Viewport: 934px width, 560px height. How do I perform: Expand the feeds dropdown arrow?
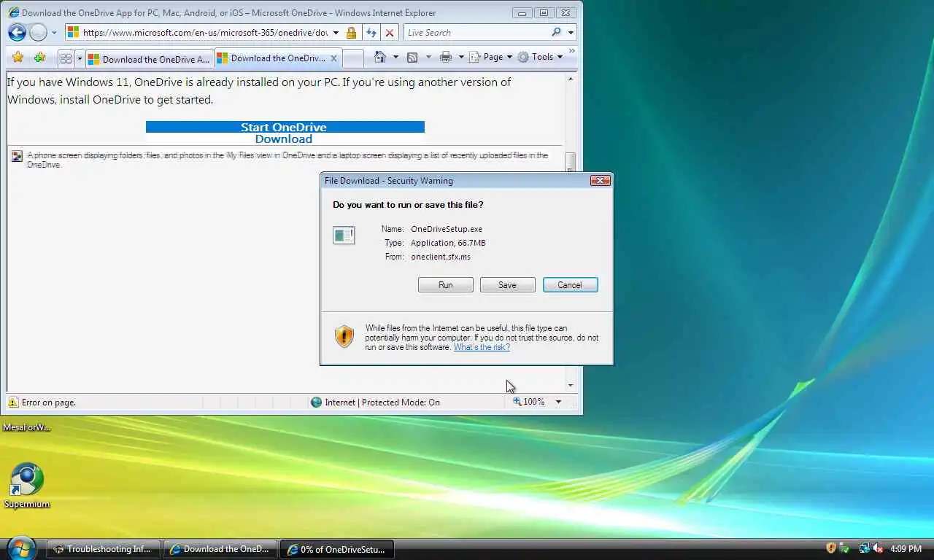pos(428,57)
